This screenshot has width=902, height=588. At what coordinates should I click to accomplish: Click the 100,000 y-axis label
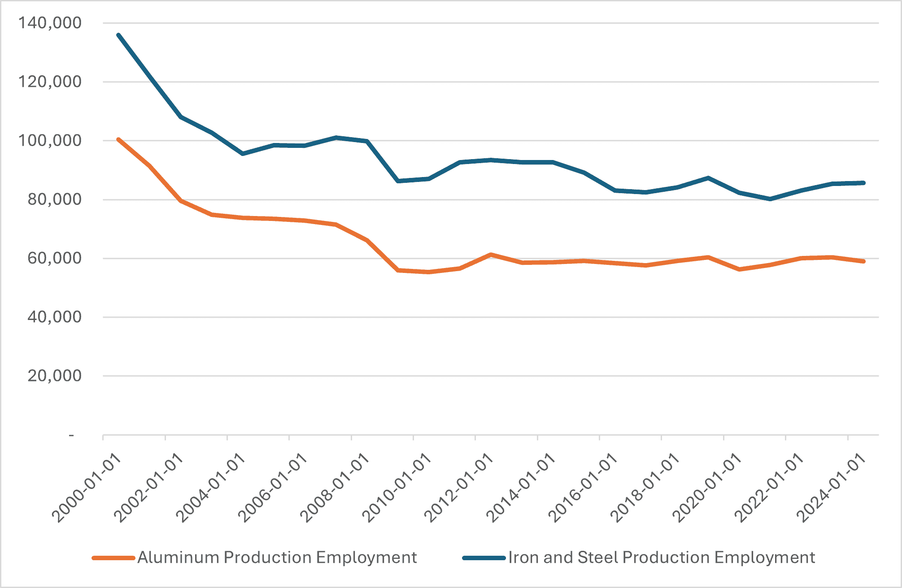pyautogui.click(x=50, y=141)
